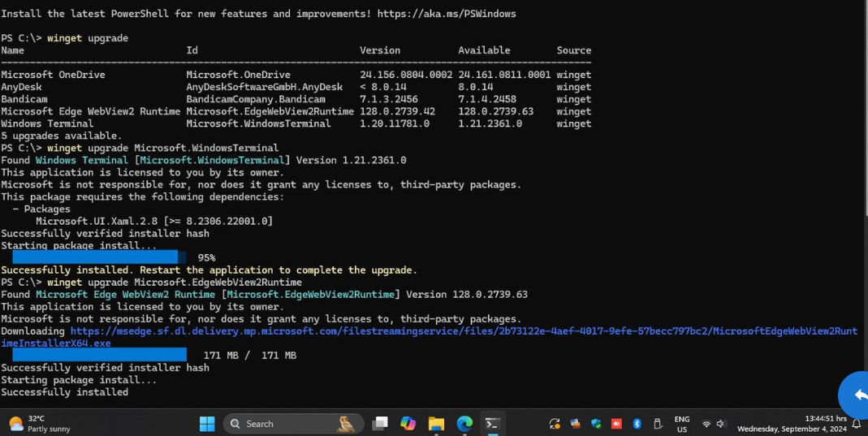Screen dimensions: 868x436
Task: Open File Explorer from the taskbar
Action: [x=436, y=424]
